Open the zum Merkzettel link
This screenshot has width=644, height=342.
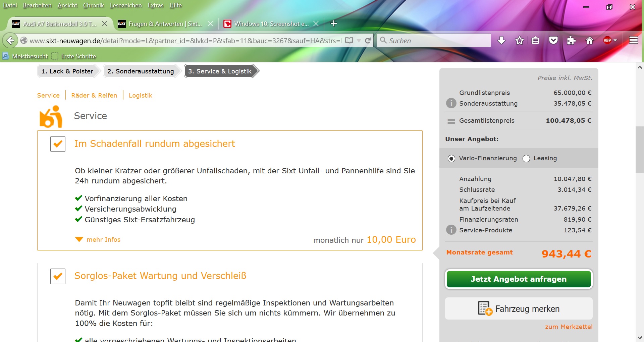569,327
